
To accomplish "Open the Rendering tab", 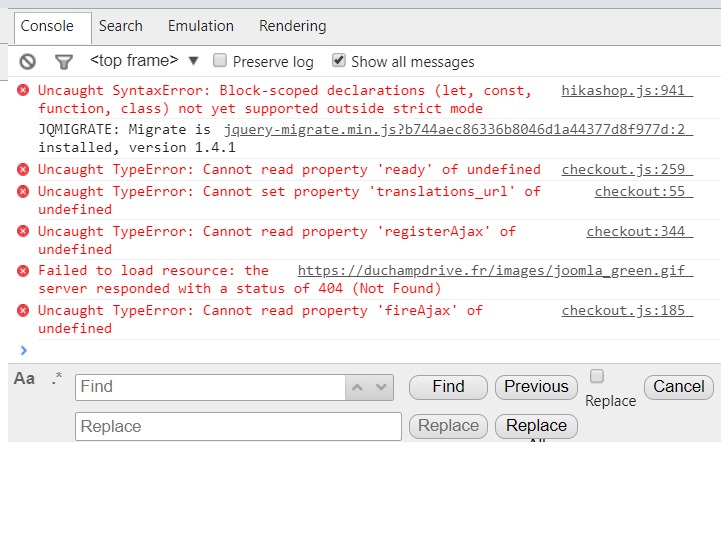I will pyautogui.click(x=292, y=26).
